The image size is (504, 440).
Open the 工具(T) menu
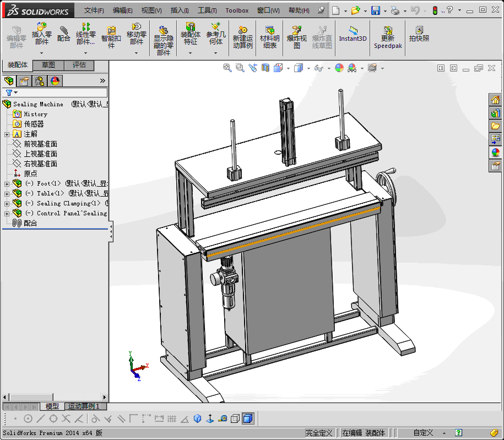(x=207, y=10)
